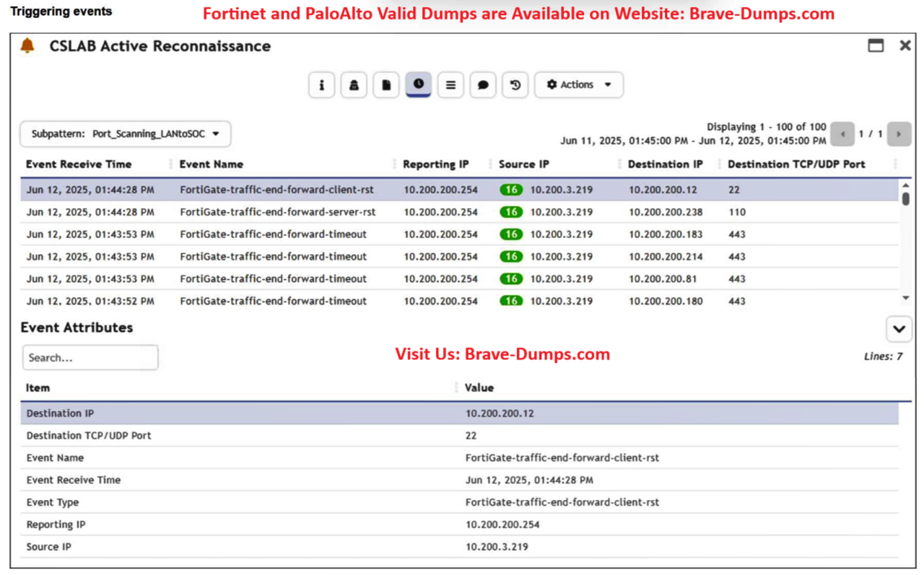
Task: Click the three-line list icon
Action: click(450, 85)
